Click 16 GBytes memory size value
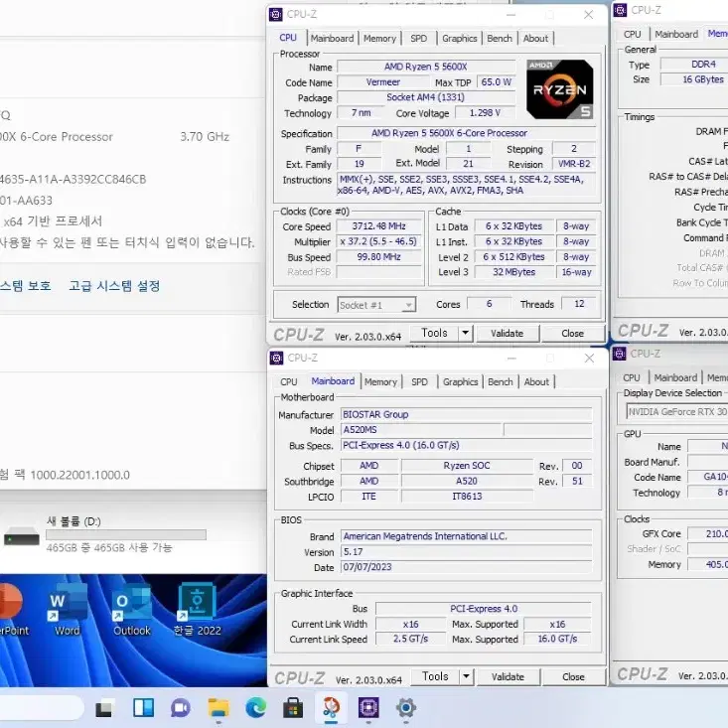This screenshot has width=728, height=728. pyautogui.click(x=695, y=79)
